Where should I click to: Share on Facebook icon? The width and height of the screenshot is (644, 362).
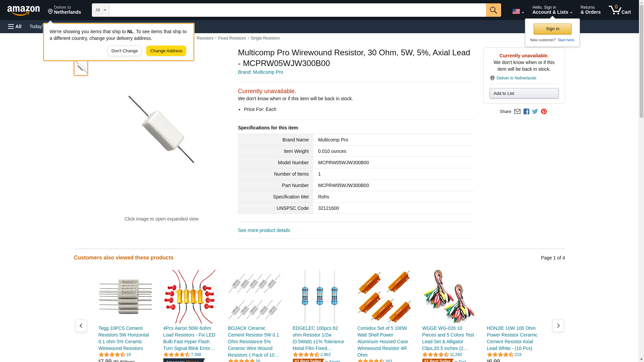tap(526, 112)
